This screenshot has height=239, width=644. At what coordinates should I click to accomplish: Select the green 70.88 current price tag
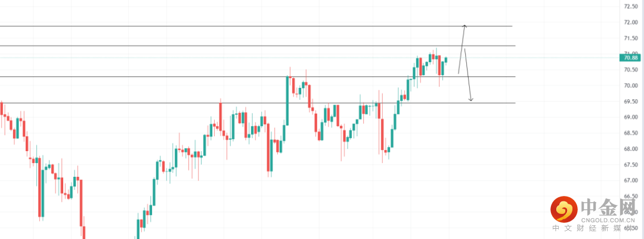point(631,57)
